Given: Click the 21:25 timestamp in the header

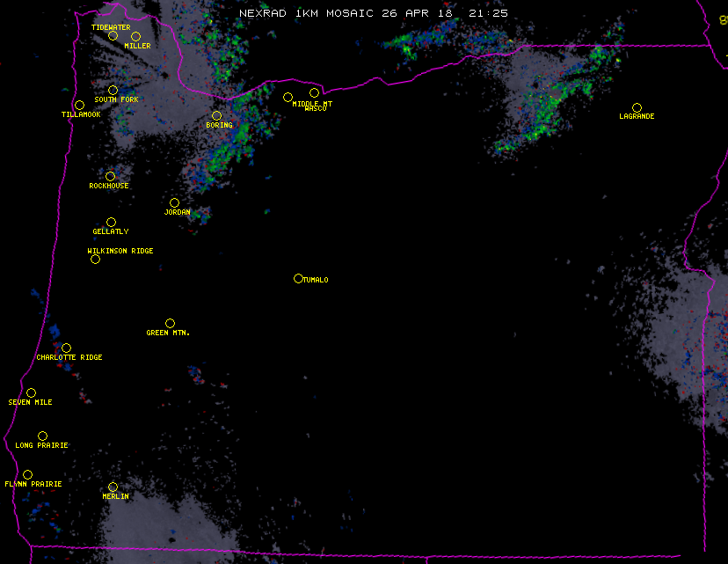Looking at the screenshot, I should [x=490, y=13].
